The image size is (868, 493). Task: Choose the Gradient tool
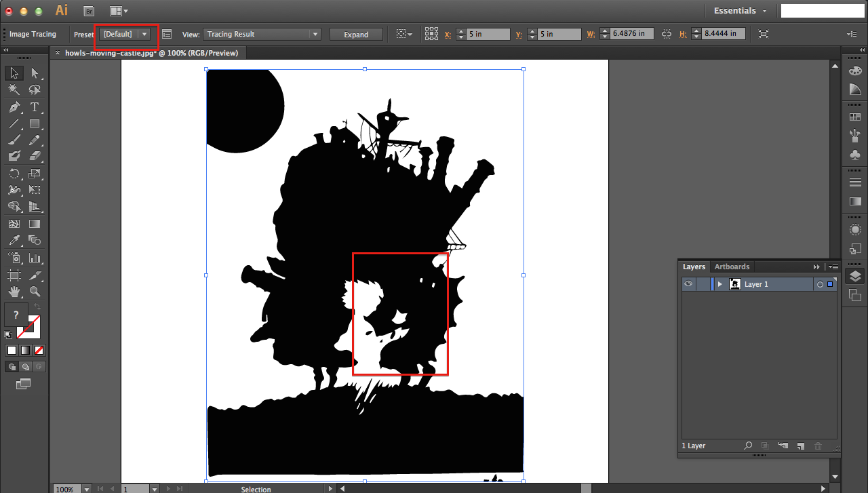[x=35, y=224]
